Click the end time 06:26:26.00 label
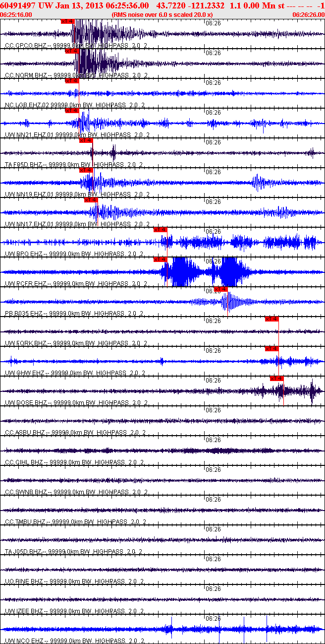 pos(308,15)
